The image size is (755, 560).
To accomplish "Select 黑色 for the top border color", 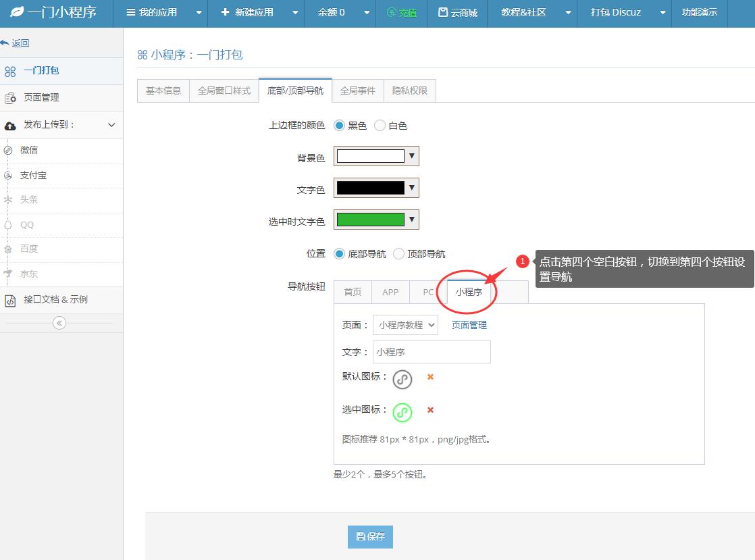I will coord(340,126).
